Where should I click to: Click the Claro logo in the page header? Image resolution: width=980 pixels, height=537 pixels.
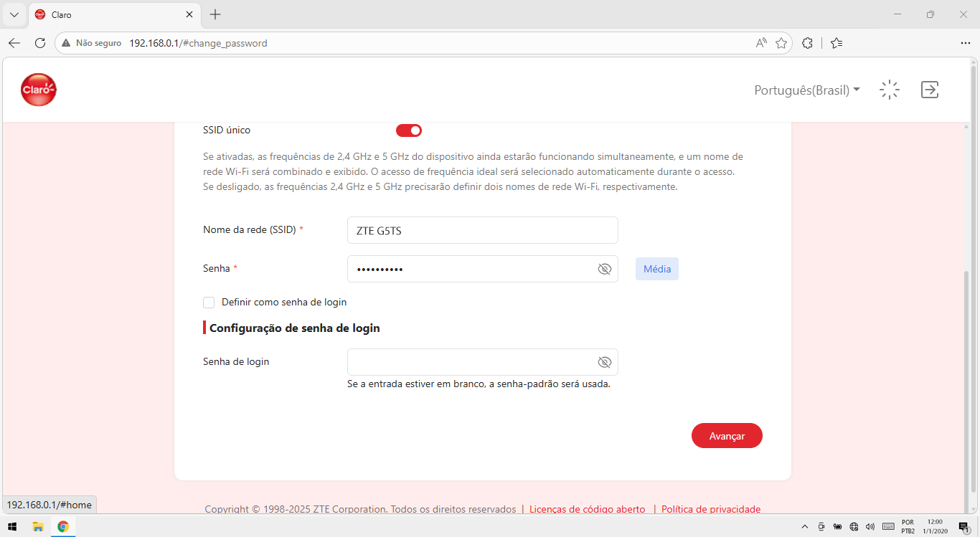click(x=39, y=90)
